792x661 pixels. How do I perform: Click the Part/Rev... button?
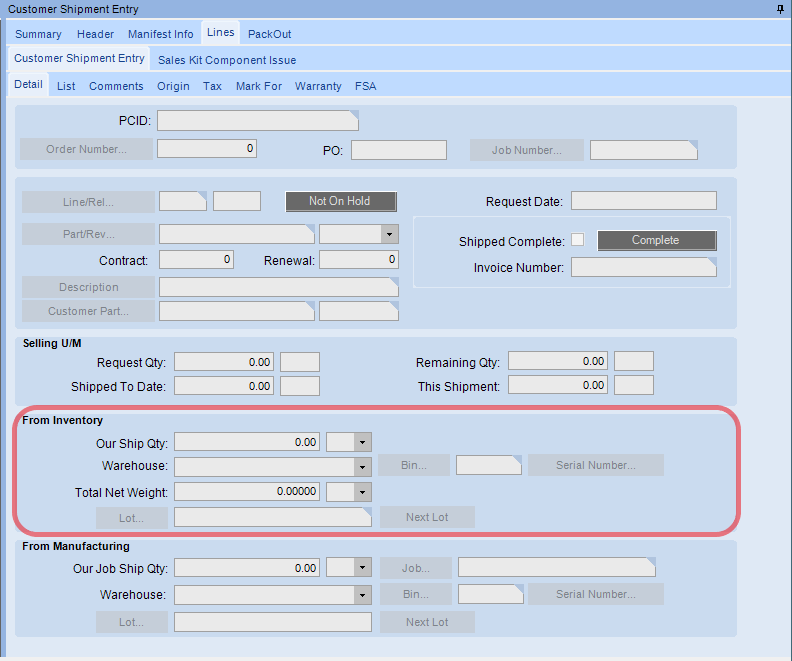(x=88, y=234)
